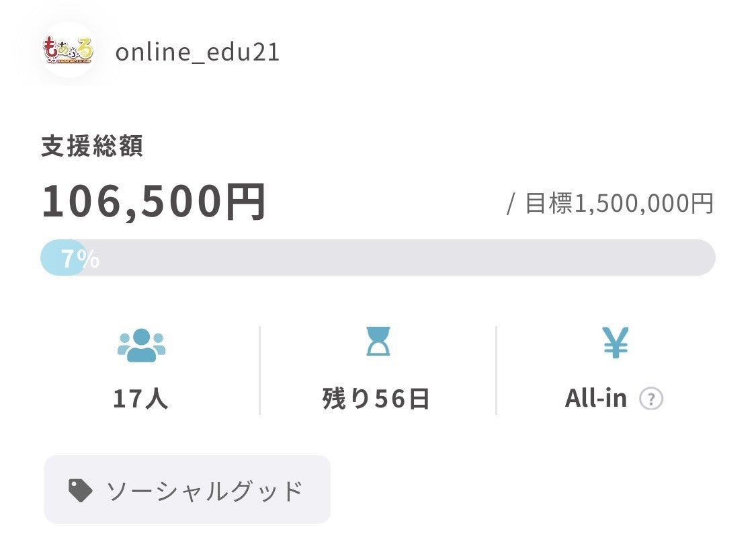Click the divider between 残り56日 and All-in

tap(496, 370)
